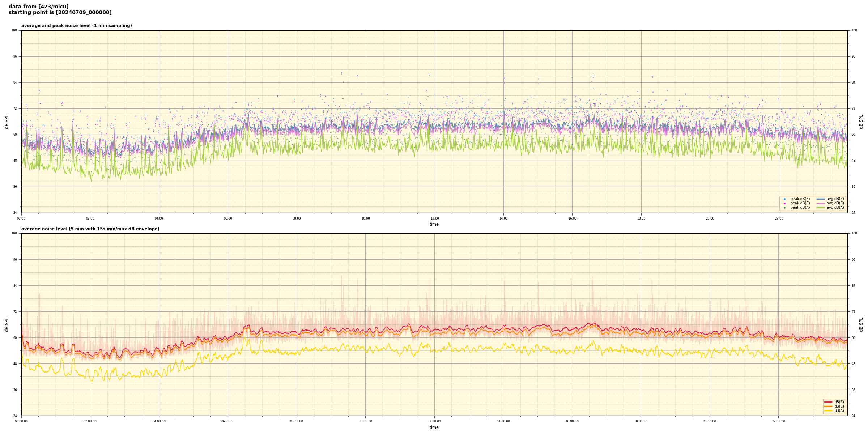Screen dimensions: 868x434
Task: Click the peak dB(C) legend marker
Action: [784, 203]
